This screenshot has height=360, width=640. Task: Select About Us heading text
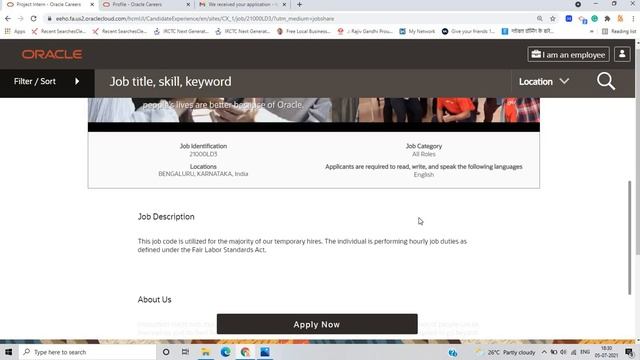click(x=154, y=300)
